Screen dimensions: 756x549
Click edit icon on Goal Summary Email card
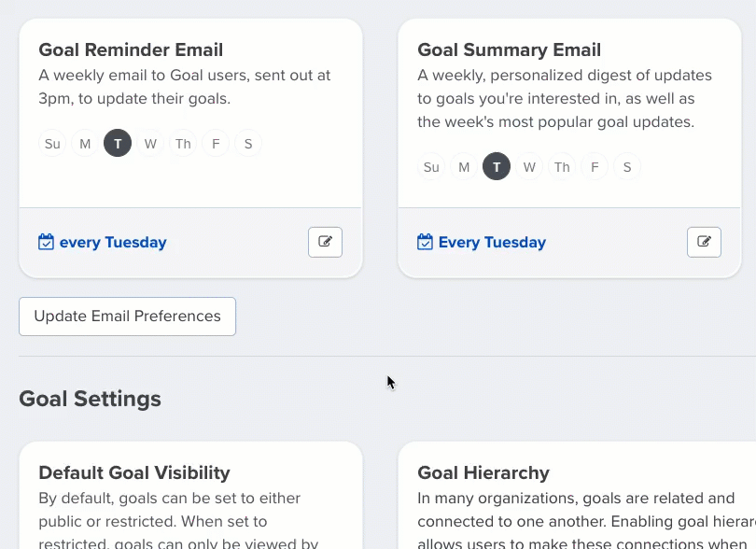pyautogui.click(x=704, y=242)
